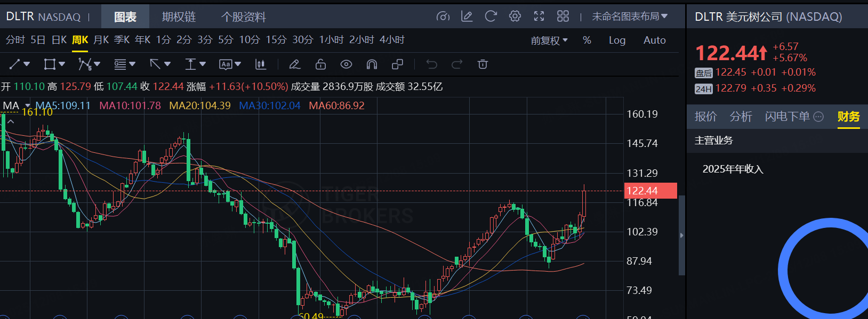The image size is (868, 319).
Task: Toggle drawings visibility with eye icon
Action: point(346,64)
